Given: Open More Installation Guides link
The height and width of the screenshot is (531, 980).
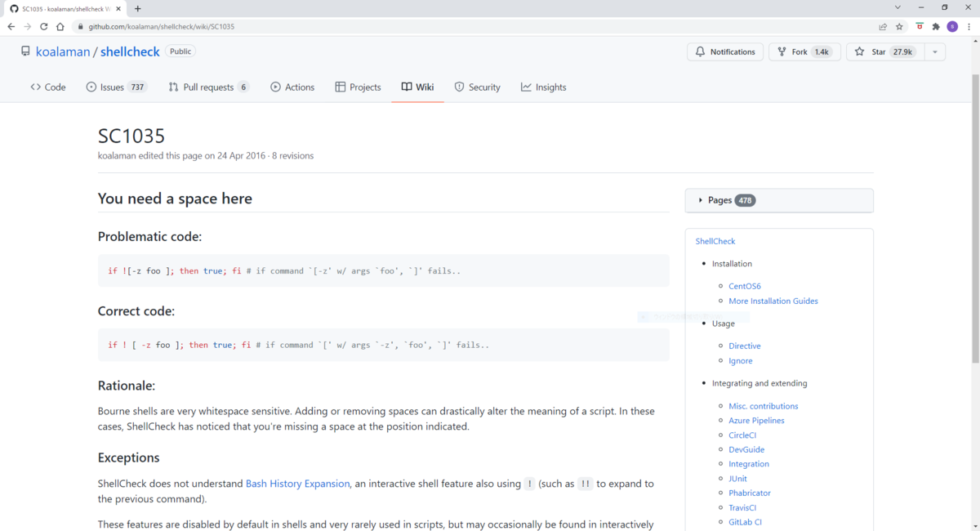Looking at the screenshot, I should point(773,301).
